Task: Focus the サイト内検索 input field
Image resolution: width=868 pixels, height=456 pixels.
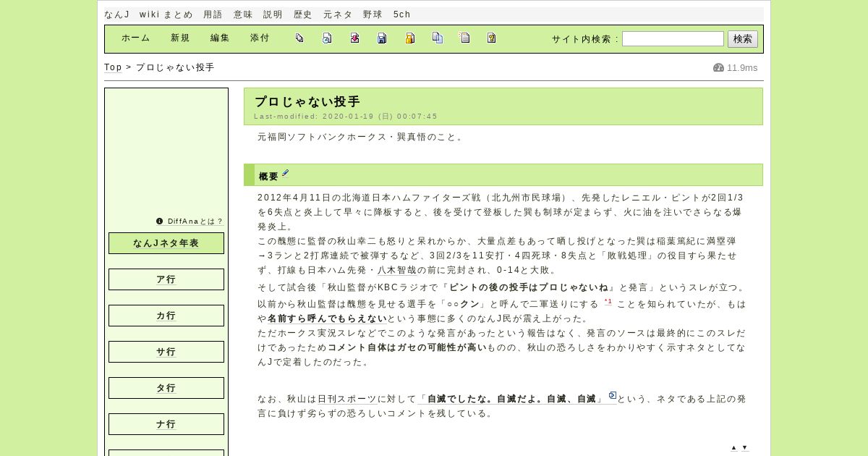Action: point(673,39)
